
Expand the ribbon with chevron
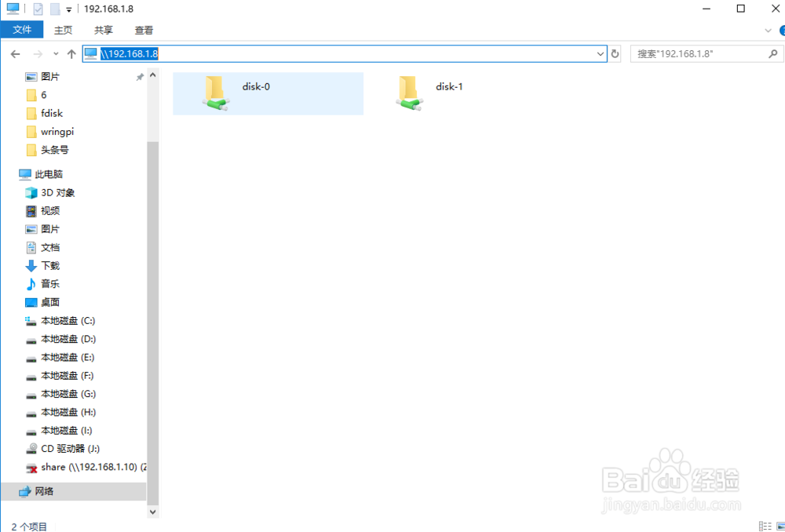[769, 31]
